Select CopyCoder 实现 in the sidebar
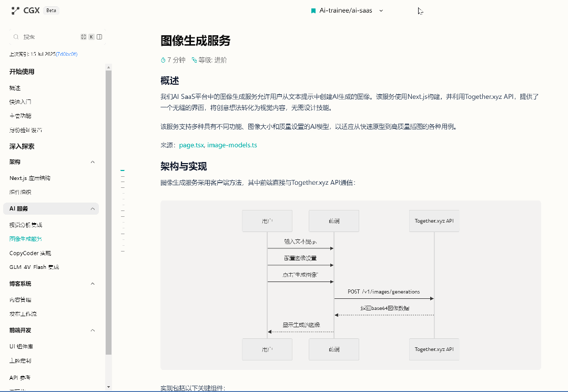The image size is (568, 392). pyautogui.click(x=30, y=253)
